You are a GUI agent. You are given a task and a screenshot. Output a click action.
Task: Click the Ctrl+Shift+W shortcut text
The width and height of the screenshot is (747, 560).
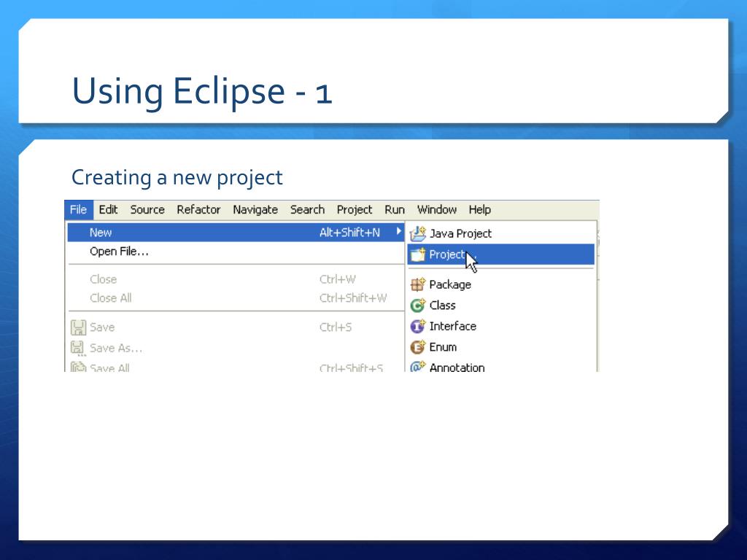click(x=353, y=297)
